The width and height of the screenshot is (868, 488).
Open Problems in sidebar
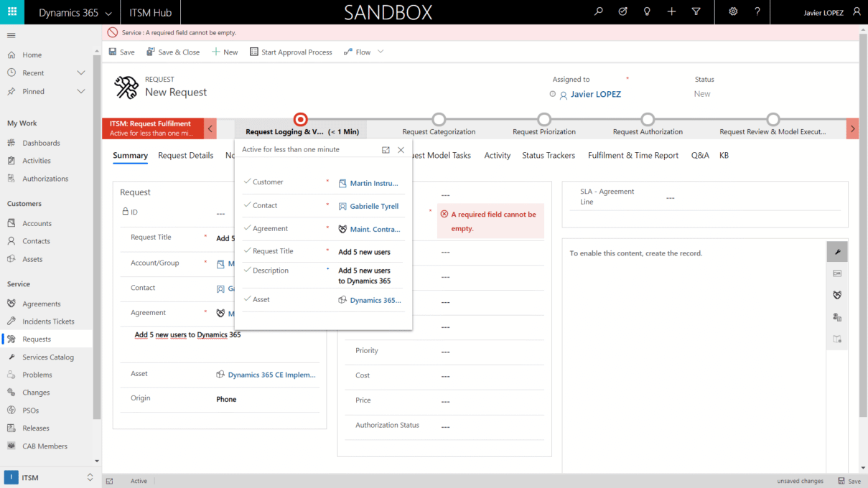pyautogui.click(x=37, y=375)
